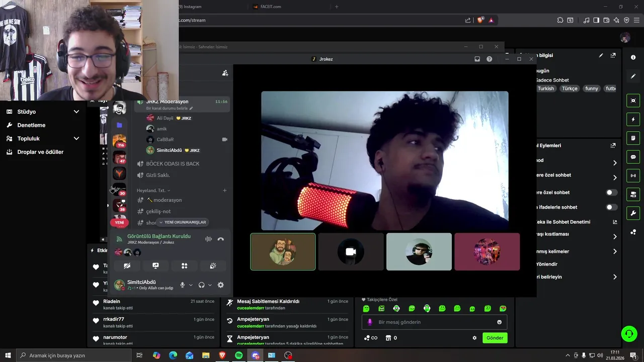Send the chat message with Gönder
Screen dimensions: 644x362
click(495, 338)
